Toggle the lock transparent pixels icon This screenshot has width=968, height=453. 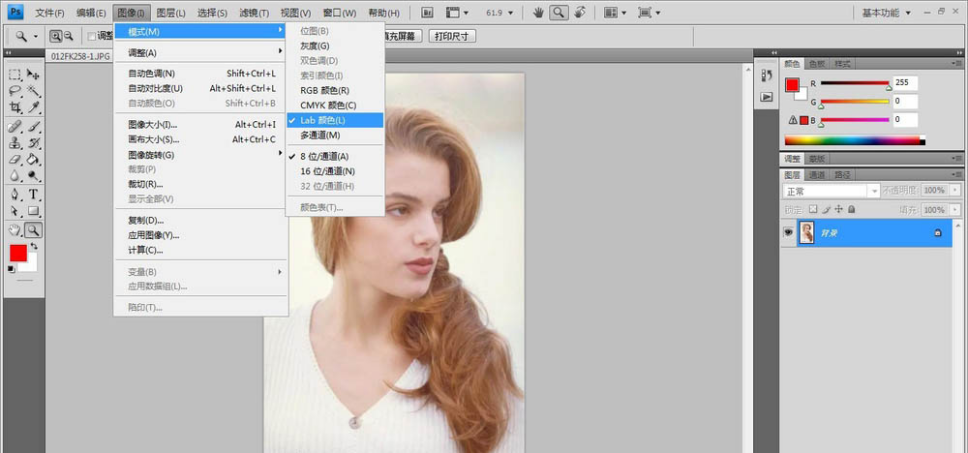pos(813,209)
